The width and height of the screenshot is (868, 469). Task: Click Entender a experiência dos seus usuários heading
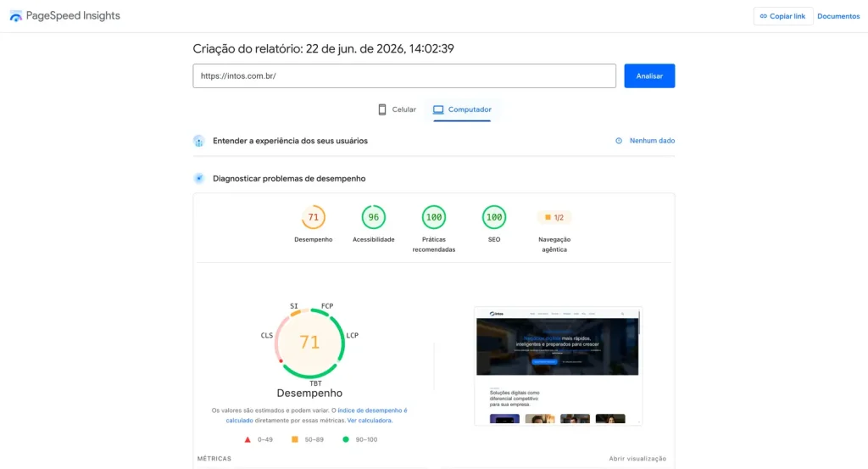coord(290,141)
